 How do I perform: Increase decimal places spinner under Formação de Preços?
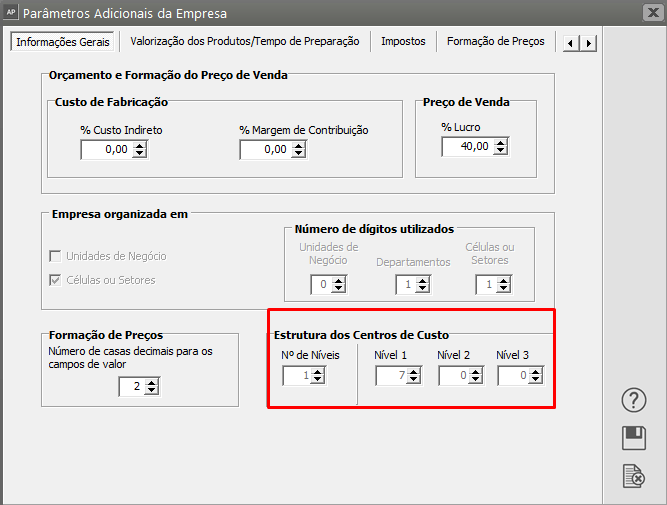152,382
